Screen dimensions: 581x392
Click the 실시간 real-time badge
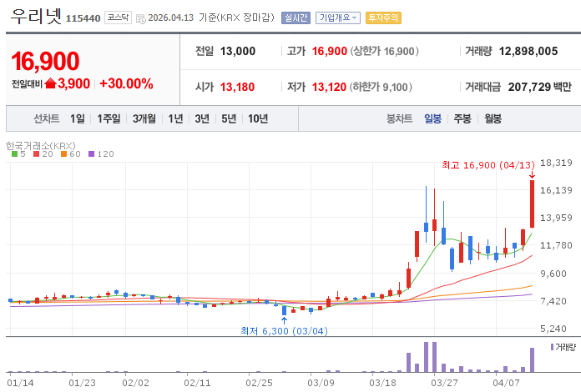(x=296, y=18)
